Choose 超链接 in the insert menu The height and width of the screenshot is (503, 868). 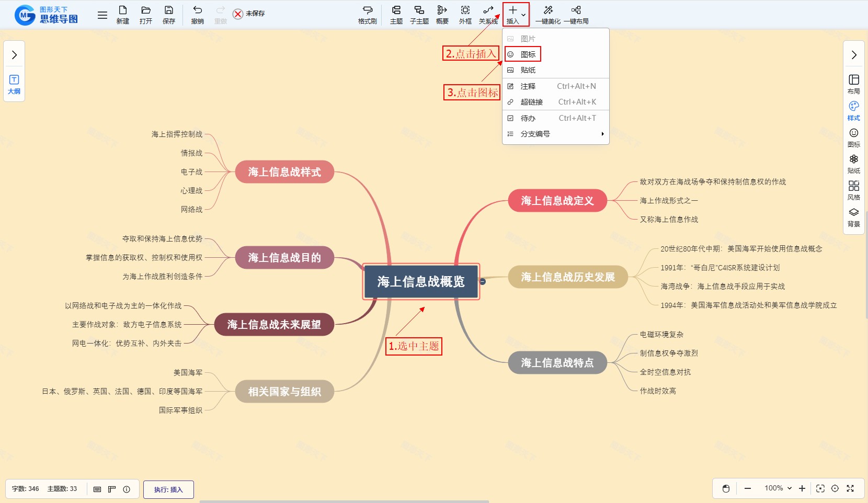click(x=531, y=102)
